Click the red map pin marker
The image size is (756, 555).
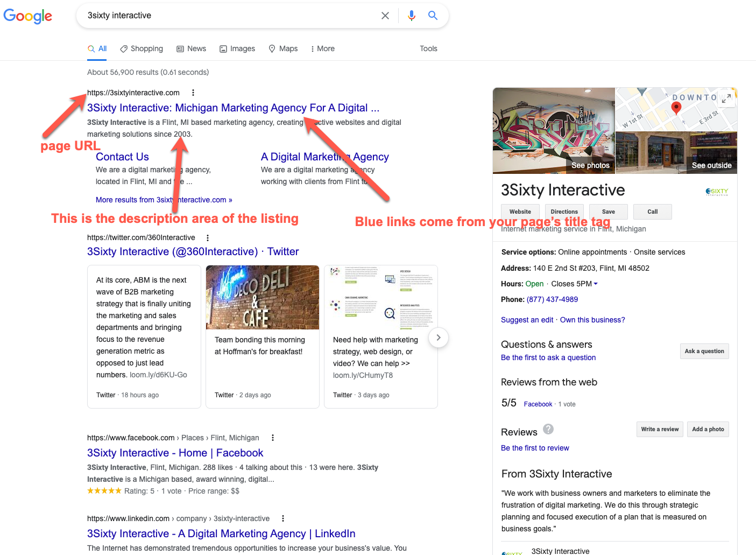click(676, 108)
